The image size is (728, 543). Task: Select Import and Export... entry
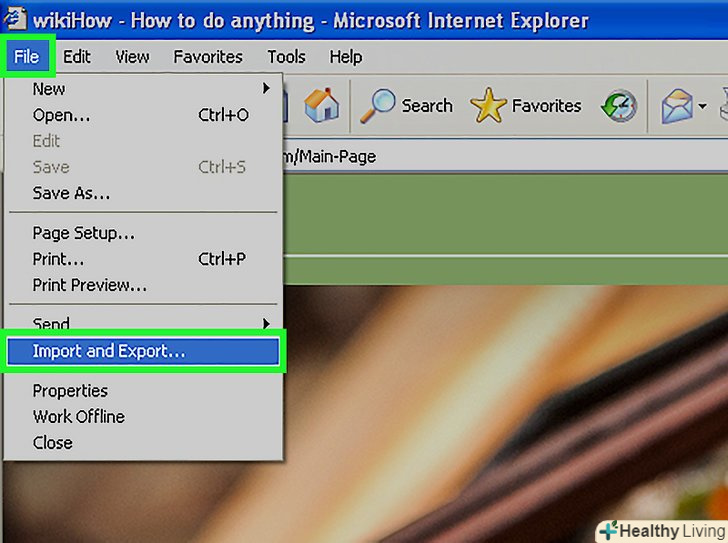(x=143, y=351)
